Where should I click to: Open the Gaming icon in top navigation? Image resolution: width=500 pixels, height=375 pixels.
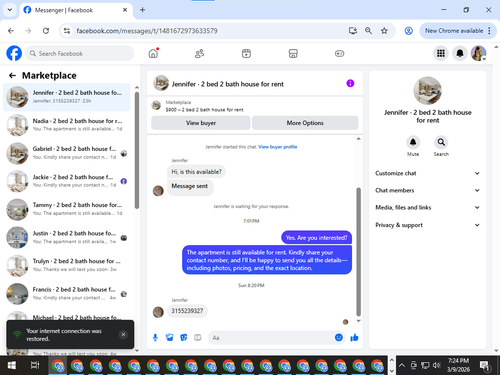(339, 53)
